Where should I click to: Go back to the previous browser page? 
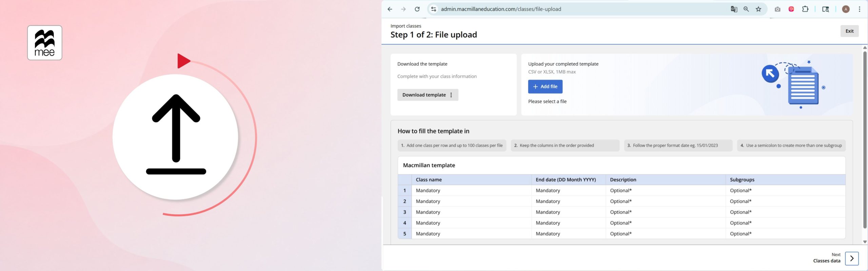390,9
